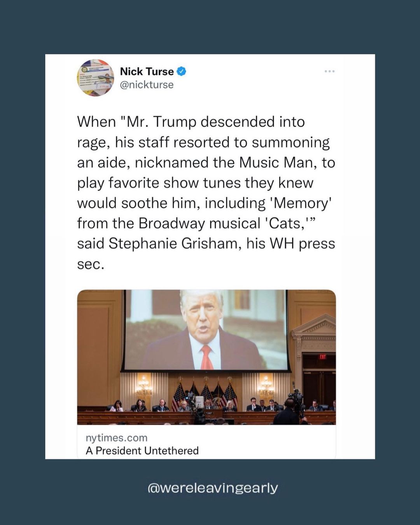Click the projected video screen in the photo
This screenshot has height=525, width=420.
pos(206,330)
